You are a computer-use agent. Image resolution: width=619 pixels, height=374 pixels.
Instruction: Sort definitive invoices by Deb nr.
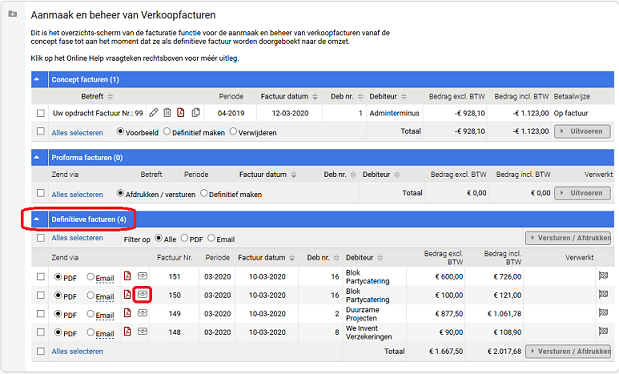[x=336, y=258]
